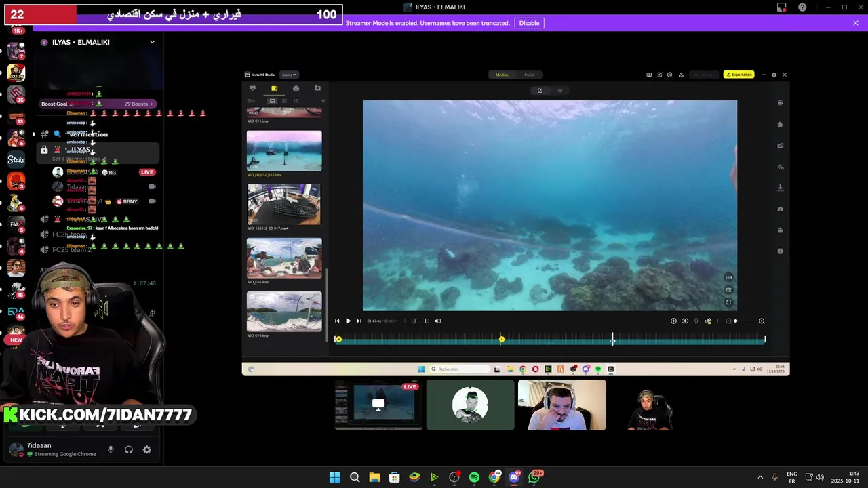Open Spotify from the Windows taskbar
Image resolution: width=868 pixels, height=488 pixels.
tap(474, 477)
